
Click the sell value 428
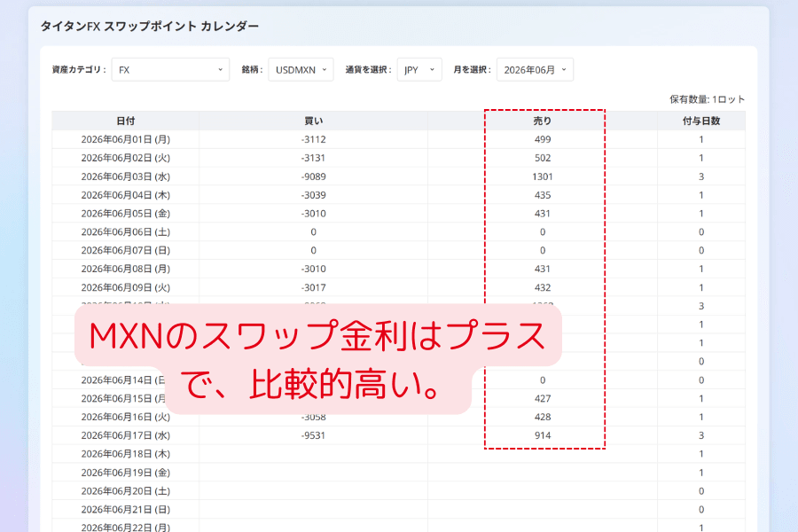[x=543, y=417]
